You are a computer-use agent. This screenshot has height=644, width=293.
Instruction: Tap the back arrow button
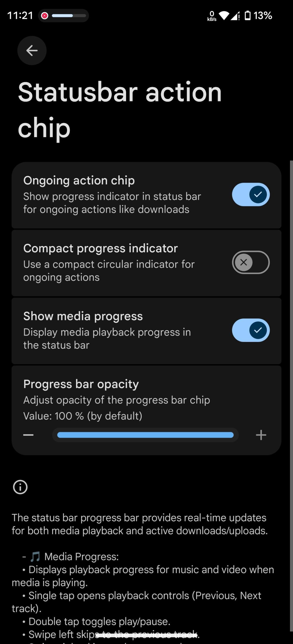32,51
